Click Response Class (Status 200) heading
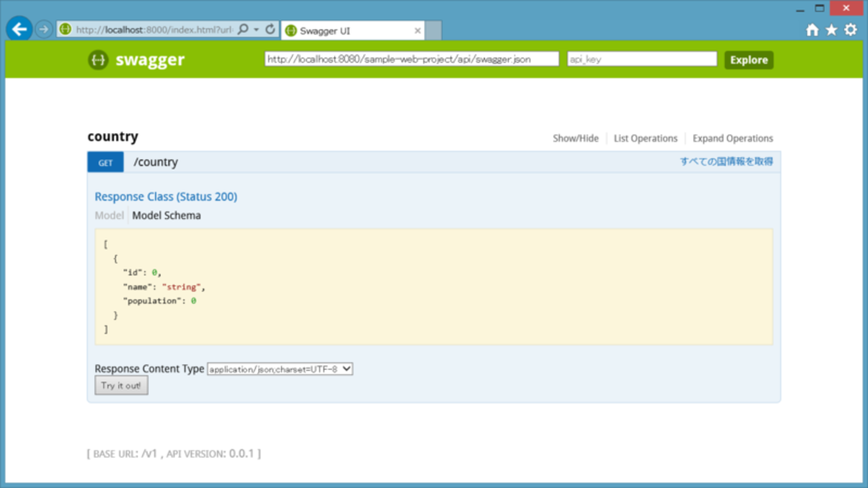868x488 pixels. [x=166, y=196]
